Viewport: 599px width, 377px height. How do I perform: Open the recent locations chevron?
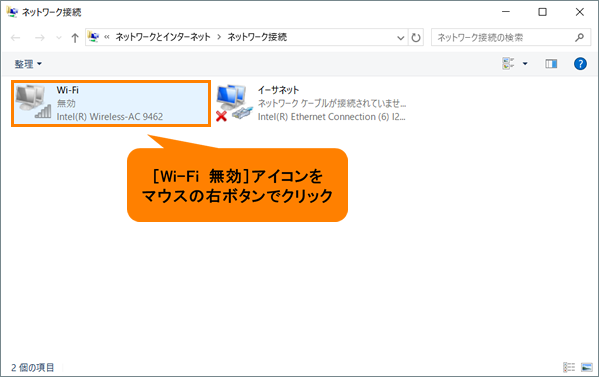[x=58, y=37]
